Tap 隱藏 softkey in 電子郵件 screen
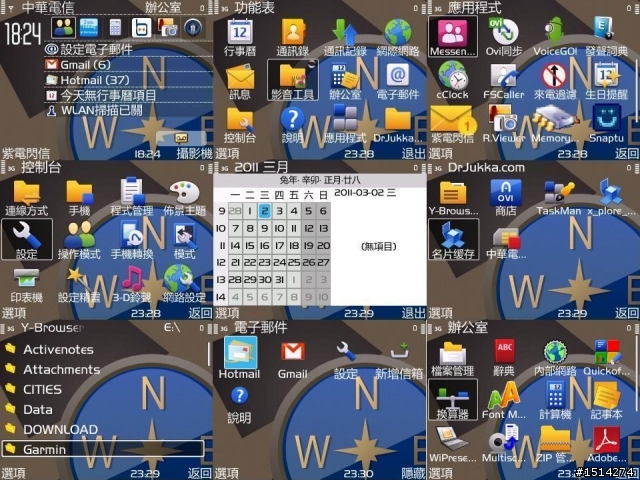The width and height of the screenshot is (640, 480). point(413,473)
